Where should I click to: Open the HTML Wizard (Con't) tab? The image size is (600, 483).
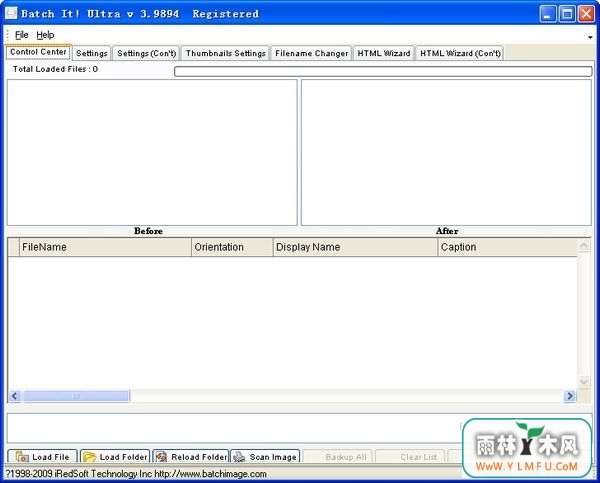(x=460, y=53)
